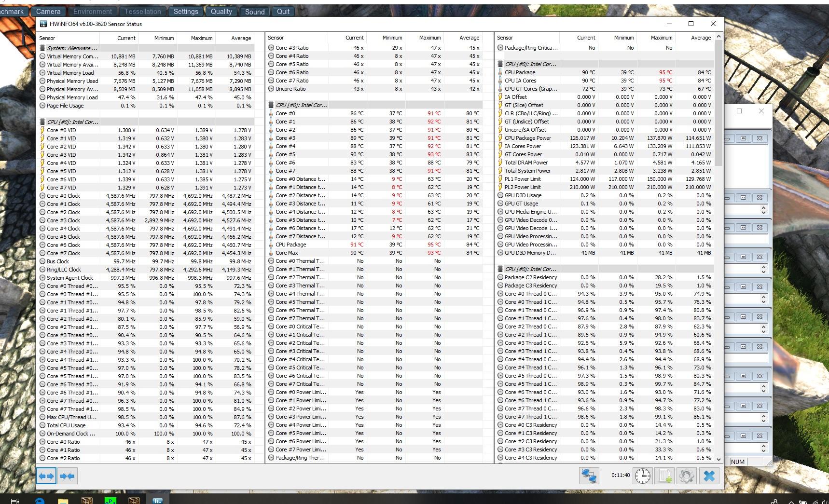
Task: Open File Explorer from the taskbar
Action: 63,501
